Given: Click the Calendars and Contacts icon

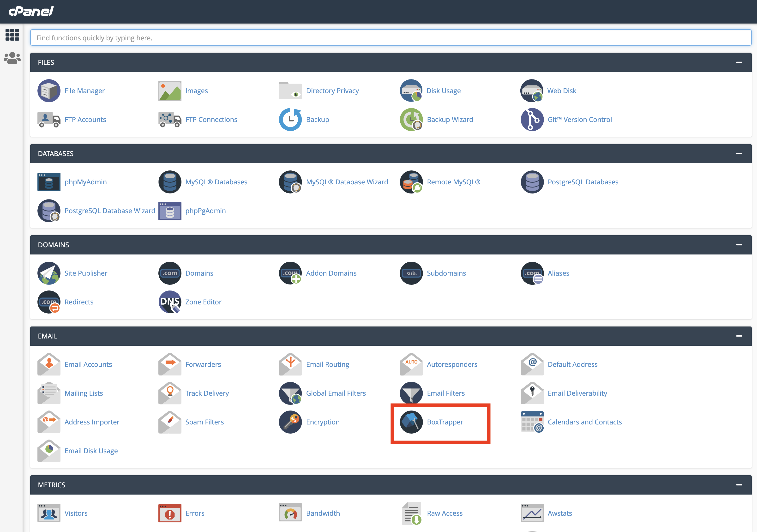Looking at the screenshot, I should [x=532, y=422].
